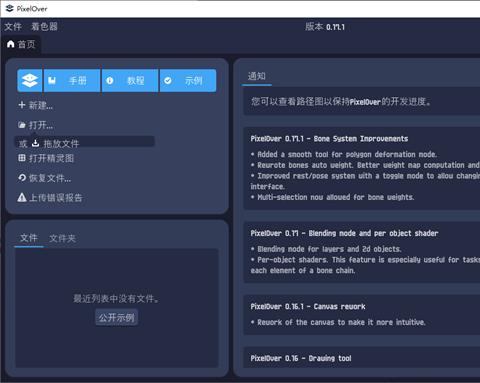Open the 教程 tutorials button
Screen dimensions: 480x383
click(130, 80)
